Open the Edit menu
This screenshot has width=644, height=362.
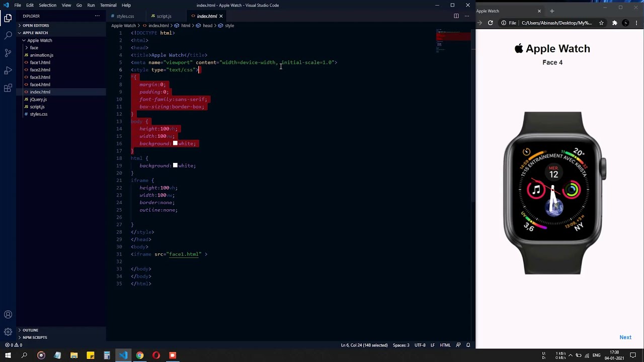30,5
